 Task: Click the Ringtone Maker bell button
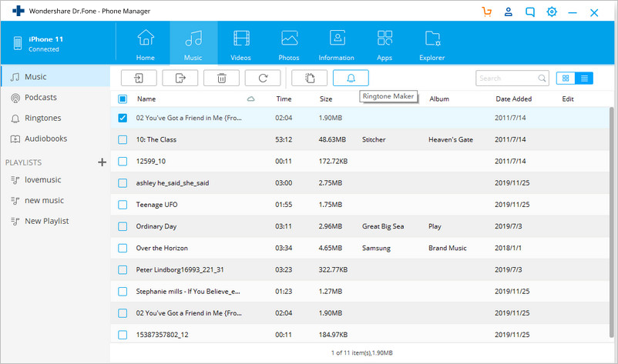[351, 78]
